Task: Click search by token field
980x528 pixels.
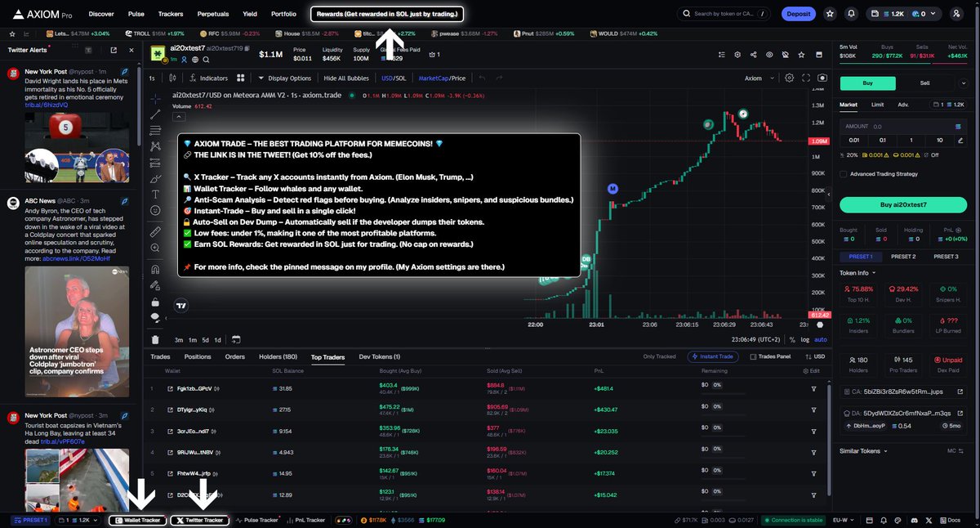Action: coord(724,14)
